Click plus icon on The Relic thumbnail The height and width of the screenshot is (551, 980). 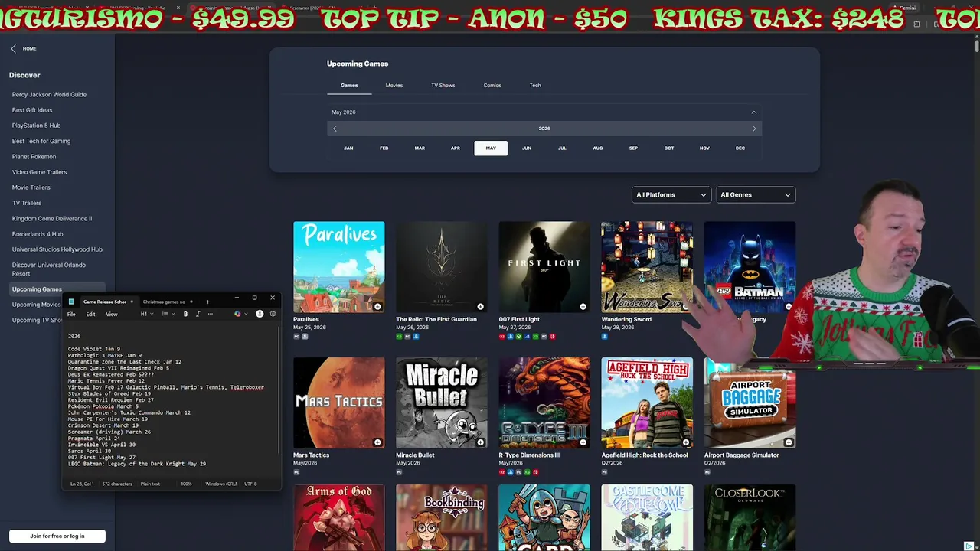tap(480, 307)
